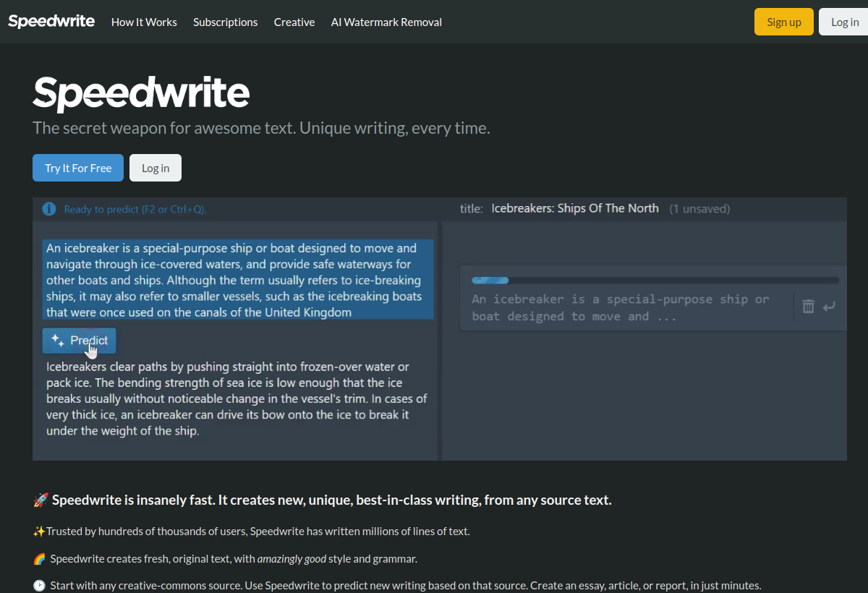Click the trash icon on prediction card
The image size is (868, 593).
pos(809,307)
